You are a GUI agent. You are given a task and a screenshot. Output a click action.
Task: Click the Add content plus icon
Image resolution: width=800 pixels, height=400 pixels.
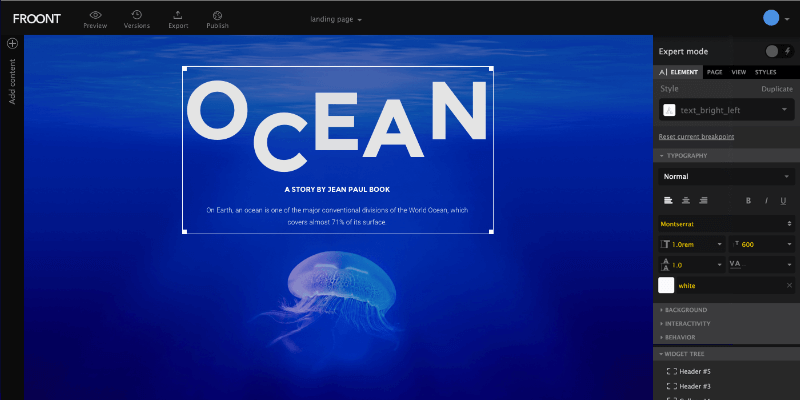pos(12,43)
